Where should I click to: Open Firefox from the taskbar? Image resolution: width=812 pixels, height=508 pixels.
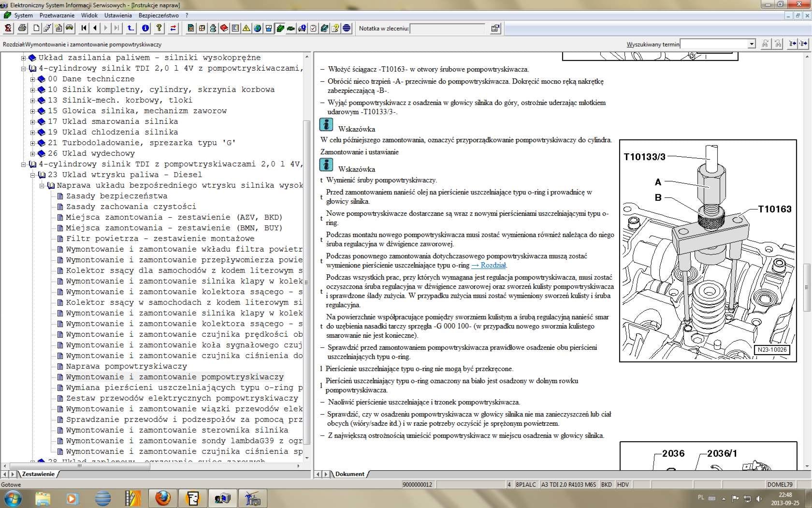[163, 498]
